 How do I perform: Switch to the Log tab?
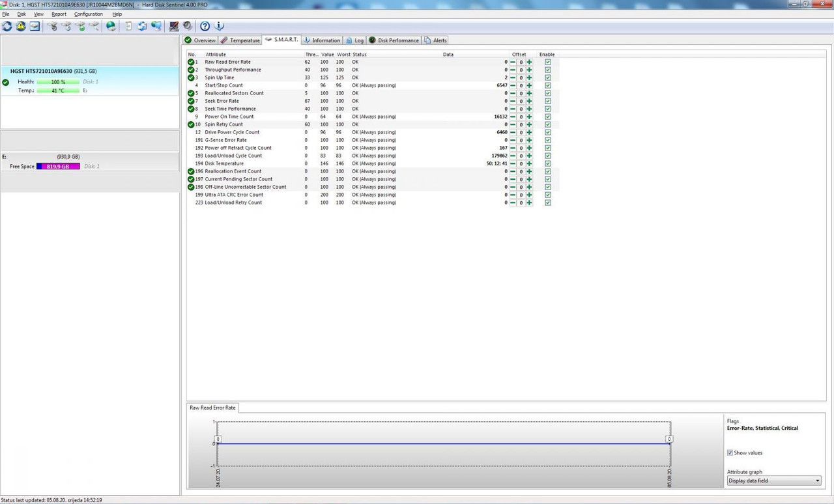point(354,40)
